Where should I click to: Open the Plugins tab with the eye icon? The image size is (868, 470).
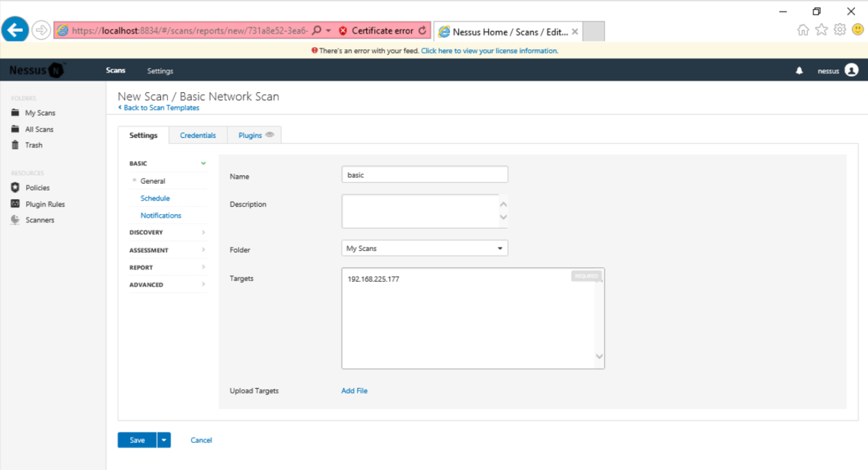pos(255,136)
